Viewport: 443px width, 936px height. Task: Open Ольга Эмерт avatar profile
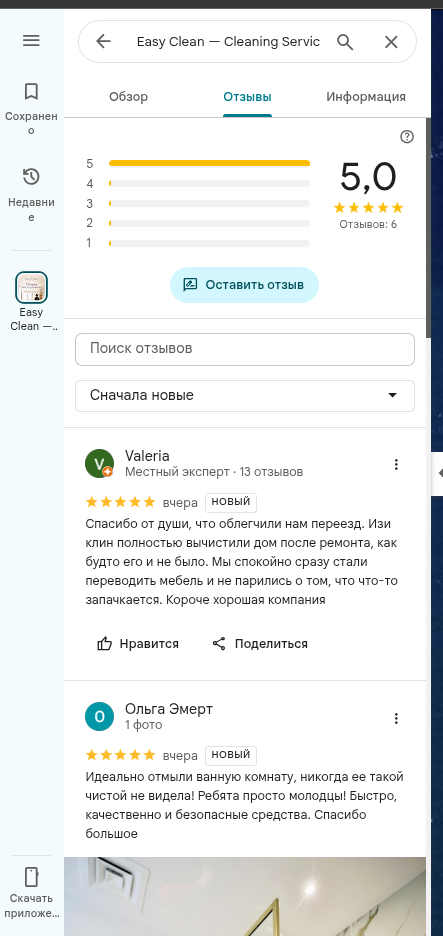pos(100,716)
